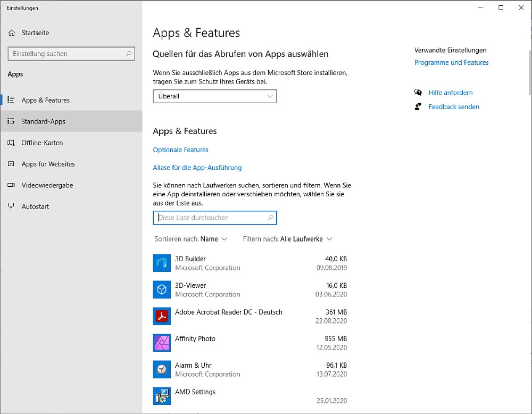The image size is (532, 414).
Task: Click the Affinity Photo app icon
Action: [x=162, y=343]
